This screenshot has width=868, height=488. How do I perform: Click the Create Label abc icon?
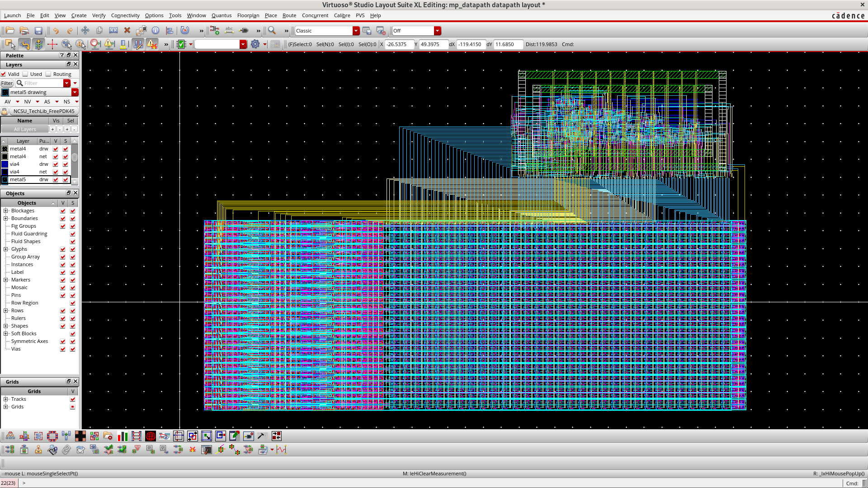[x=229, y=31]
